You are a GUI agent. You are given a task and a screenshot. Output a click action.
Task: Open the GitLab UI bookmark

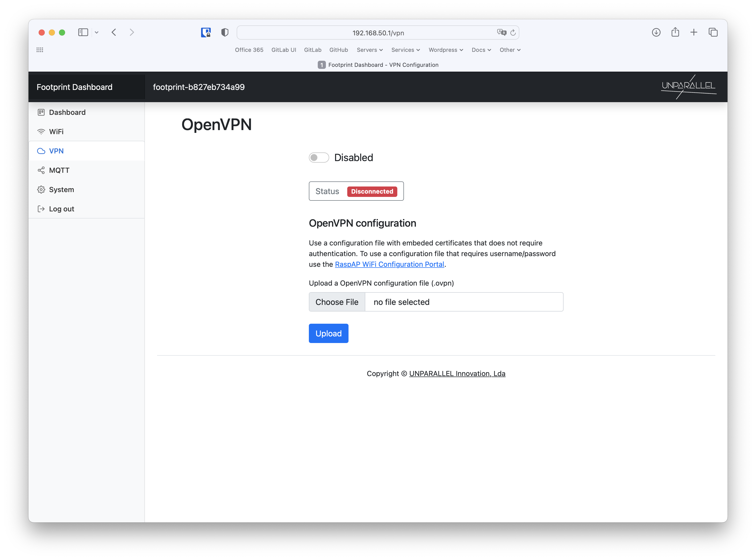click(283, 50)
